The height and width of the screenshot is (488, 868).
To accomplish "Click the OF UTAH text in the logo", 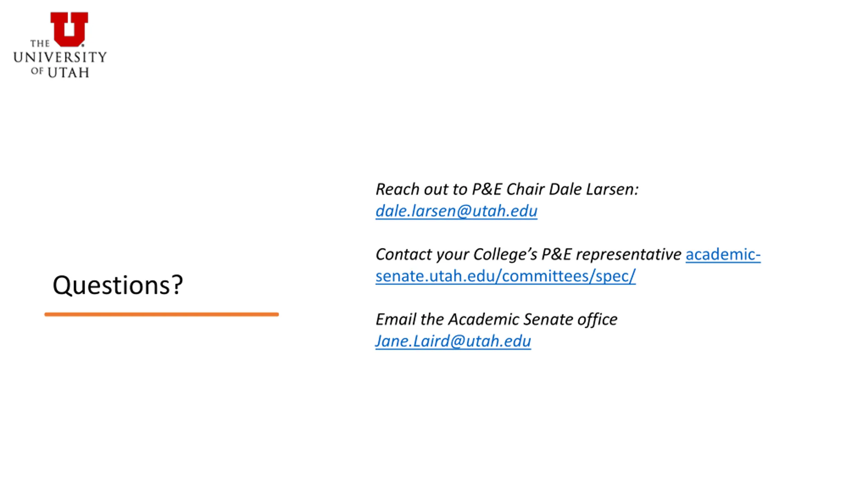I will (60, 72).
